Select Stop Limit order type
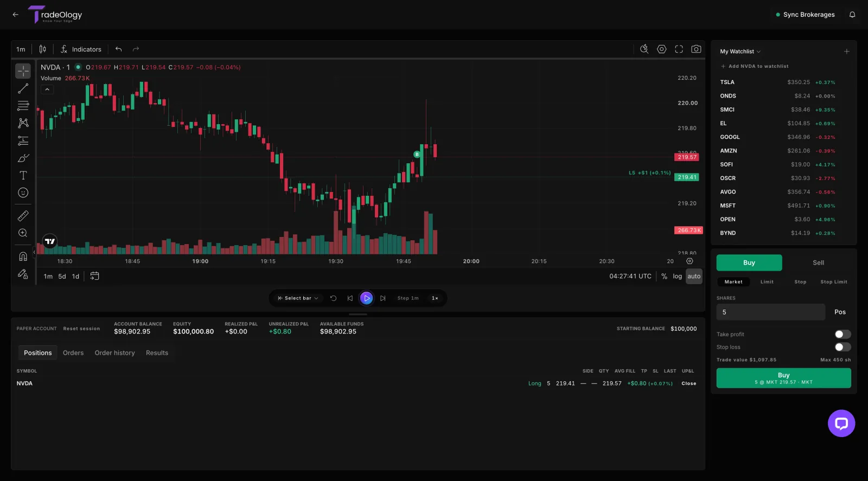The height and width of the screenshot is (481, 868). pos(834,282)
